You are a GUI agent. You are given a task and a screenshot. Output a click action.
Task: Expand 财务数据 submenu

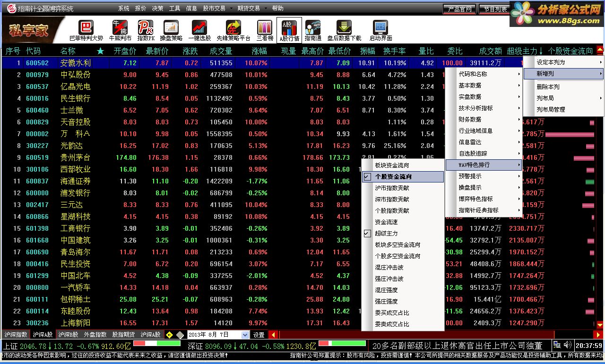pos(484,120)
